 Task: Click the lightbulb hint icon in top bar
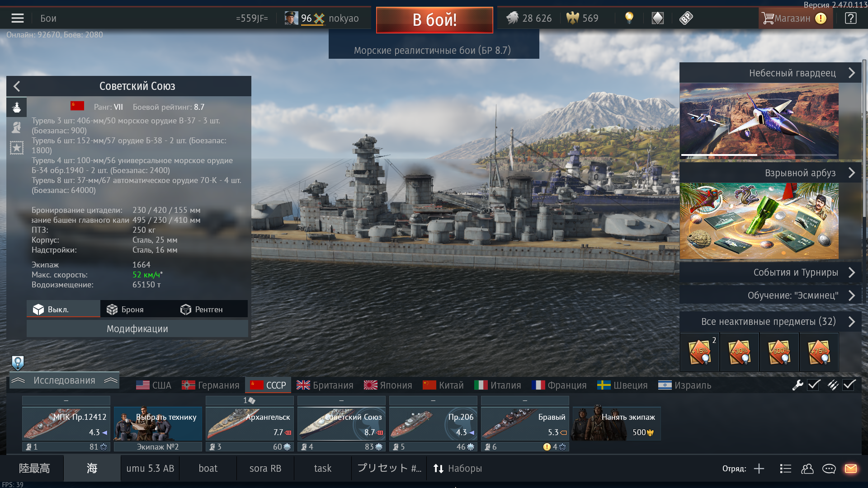click(629, 18)
